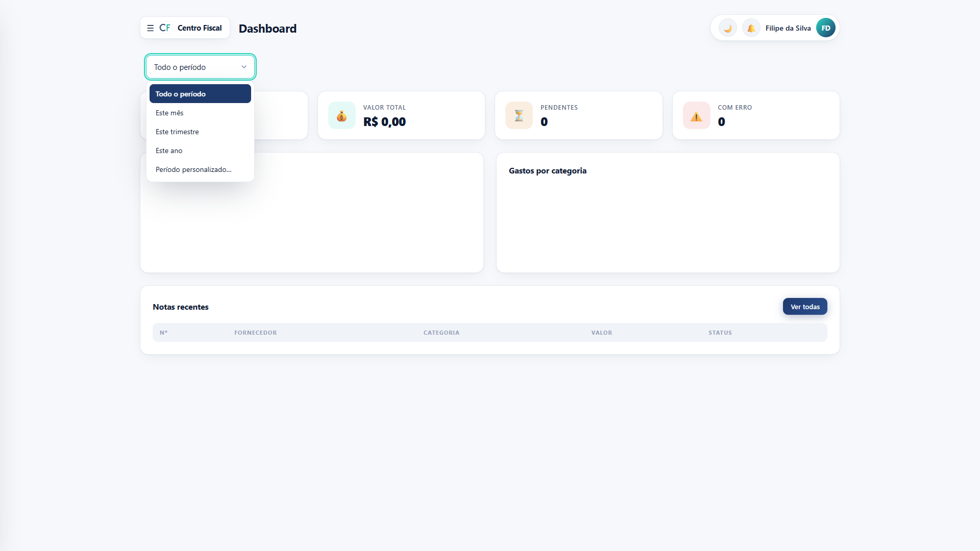The image size is (980, 551).
Task: Click the FD user avatar
Action: (826, 28)
